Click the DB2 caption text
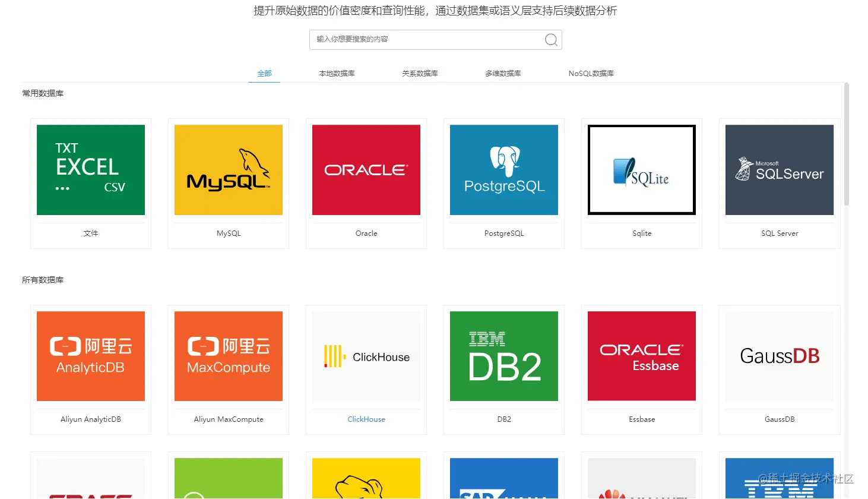The height and width of the screenshot is (499, 868). tap(504, 419)
